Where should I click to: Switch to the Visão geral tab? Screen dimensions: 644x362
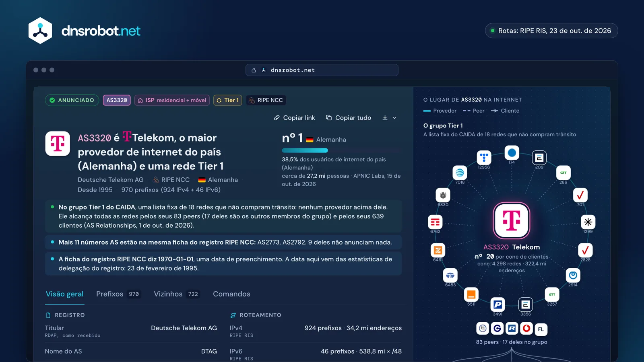(64, 294)
